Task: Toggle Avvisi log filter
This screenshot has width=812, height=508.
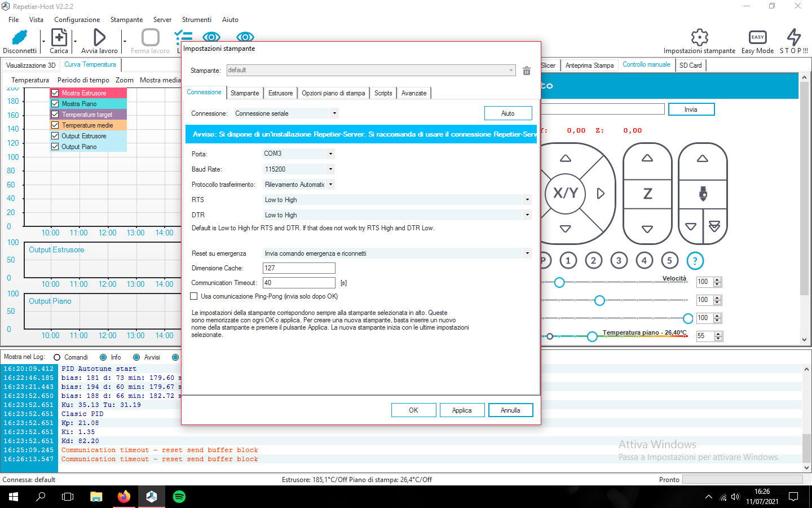Action: [x=136, y=357]
